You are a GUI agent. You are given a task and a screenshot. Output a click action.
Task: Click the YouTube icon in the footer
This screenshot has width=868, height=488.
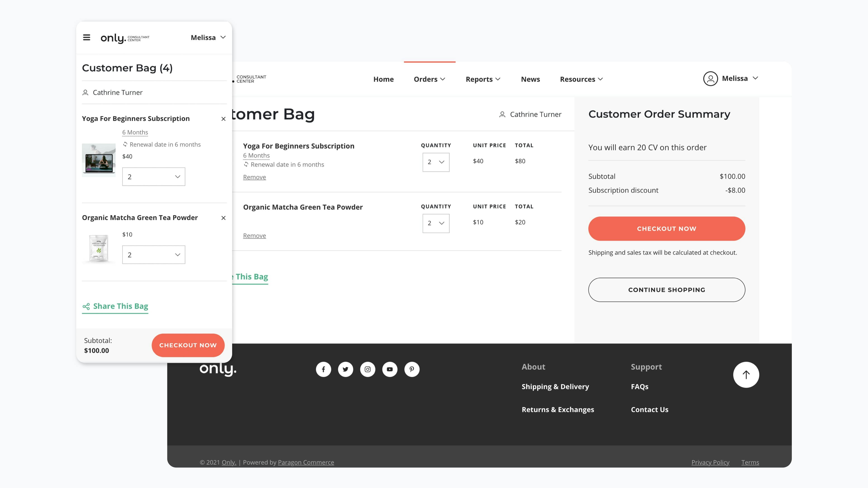pos(390,369)
